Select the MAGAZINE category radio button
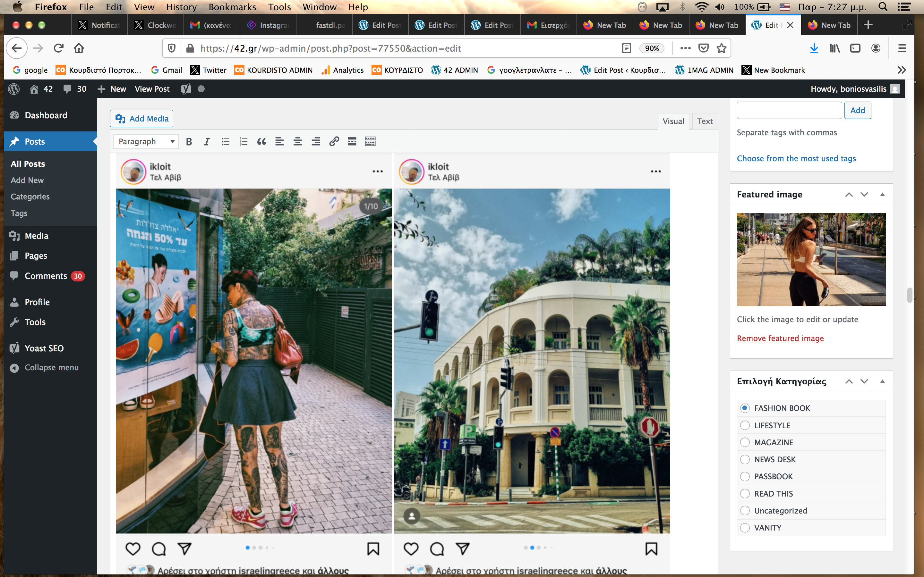The image size is (924, 577). pyautogui.click(x=745, y=442)
